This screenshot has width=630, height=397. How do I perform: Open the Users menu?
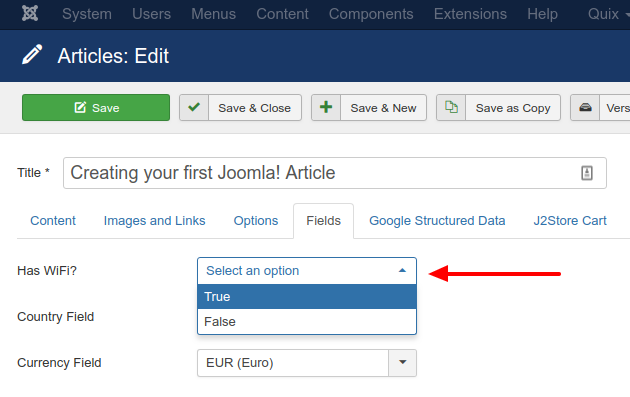coord(151,14)
